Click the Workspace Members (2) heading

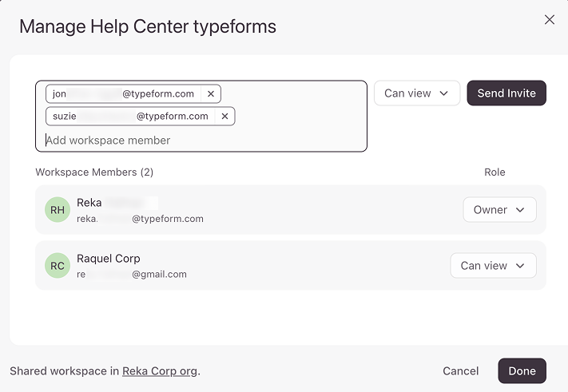(x=94, y=172)
